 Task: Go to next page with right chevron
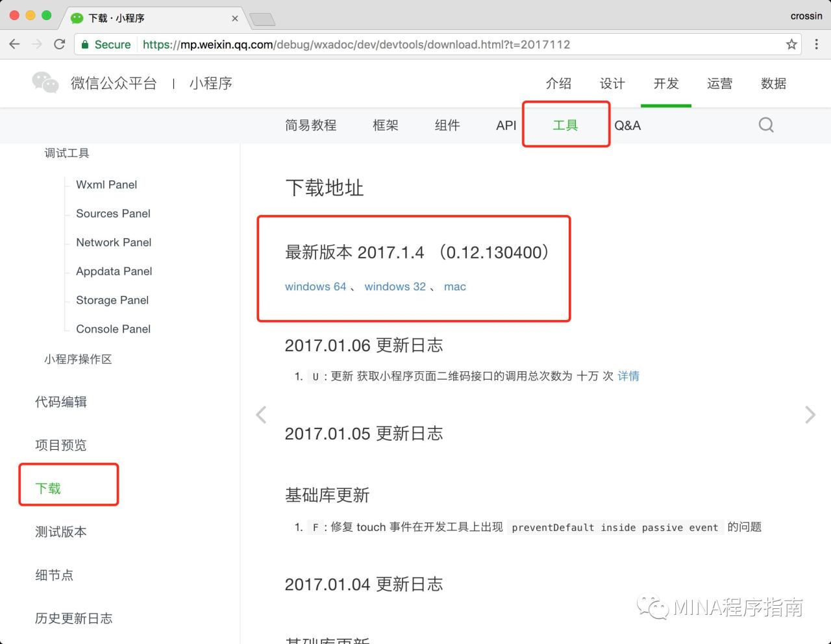click(x=810, y=414)
